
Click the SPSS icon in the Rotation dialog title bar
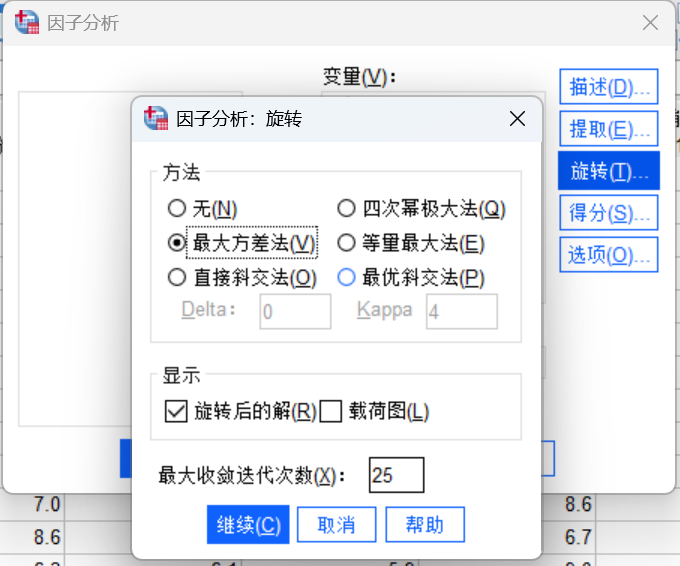tap(156, 118)
